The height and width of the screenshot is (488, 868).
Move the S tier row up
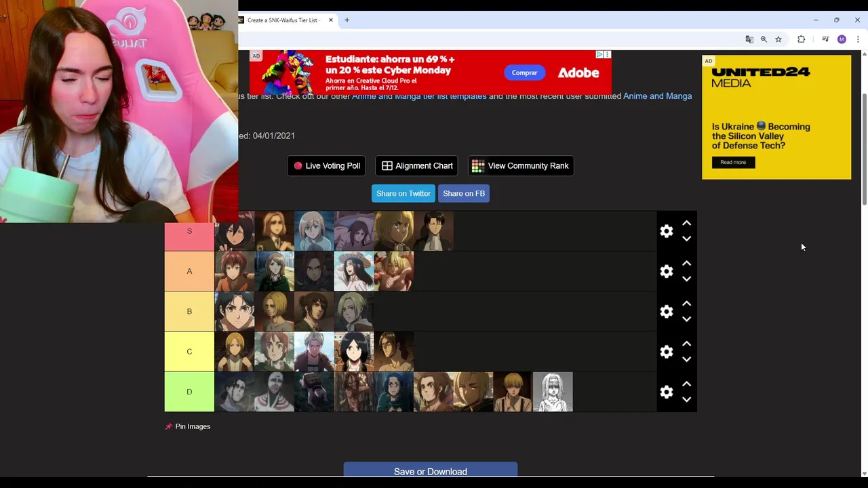686,223
